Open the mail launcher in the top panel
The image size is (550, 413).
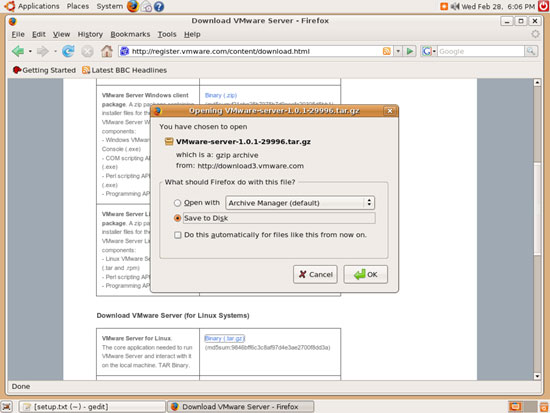[x=146, y=7]
